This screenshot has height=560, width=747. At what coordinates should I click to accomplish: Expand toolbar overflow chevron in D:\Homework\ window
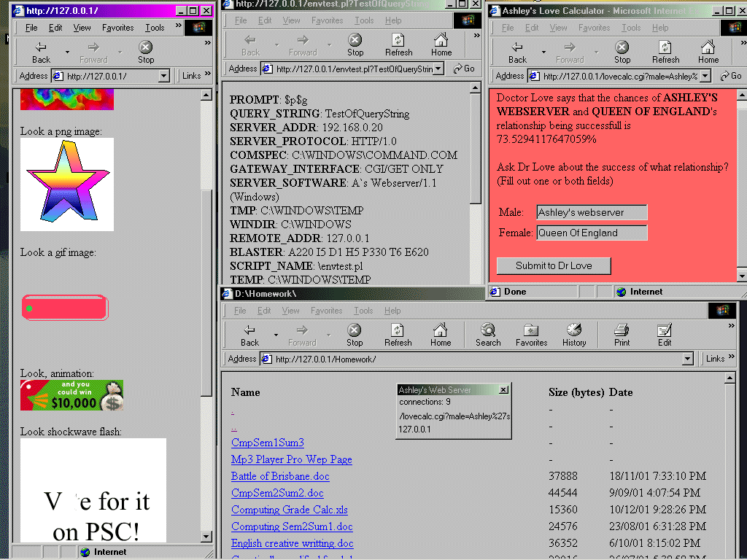[x=731, y=326]
